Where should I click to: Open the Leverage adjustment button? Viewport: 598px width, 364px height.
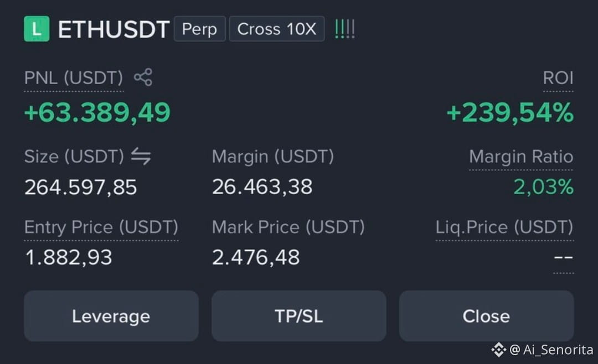pos(111,316)
